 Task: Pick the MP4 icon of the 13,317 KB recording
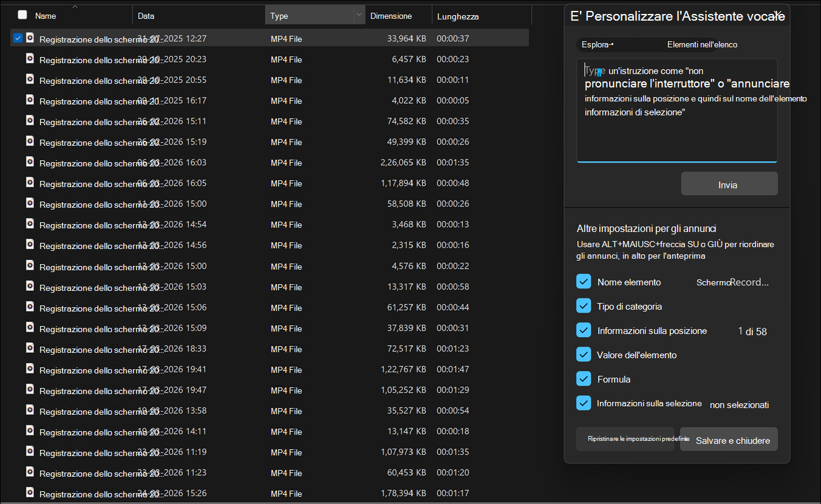(x=29, y=286)
